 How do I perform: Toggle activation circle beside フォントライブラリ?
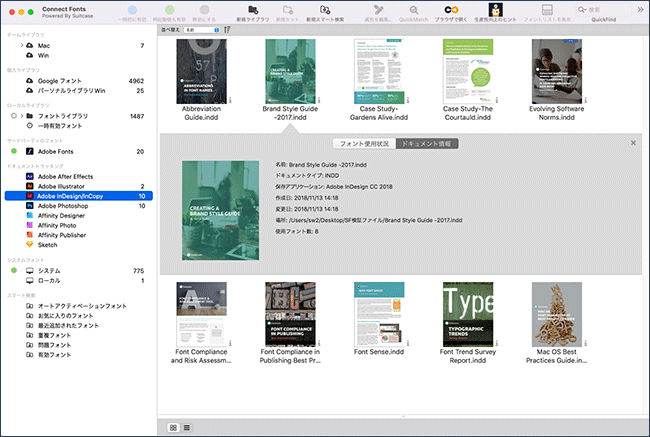14,116
